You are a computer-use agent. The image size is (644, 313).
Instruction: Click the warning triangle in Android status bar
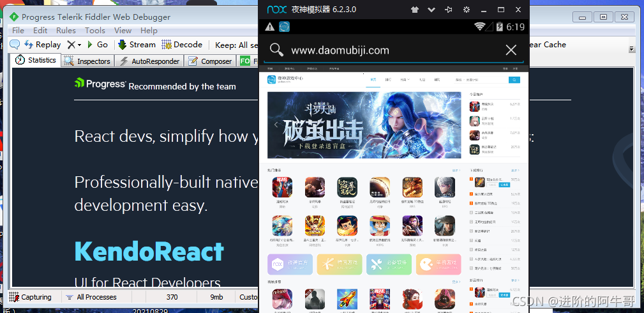[270, 27]
